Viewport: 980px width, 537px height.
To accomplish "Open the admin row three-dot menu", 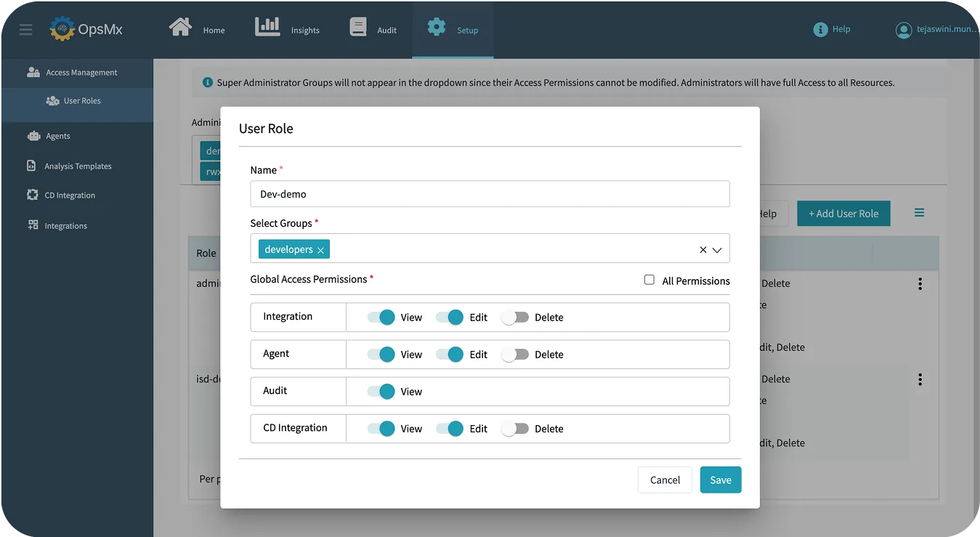I will pos(920,284).
